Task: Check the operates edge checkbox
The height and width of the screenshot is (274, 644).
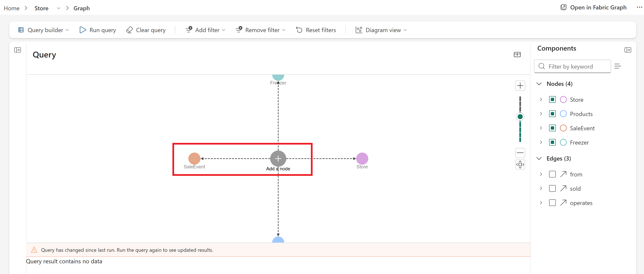Action: 552,203
